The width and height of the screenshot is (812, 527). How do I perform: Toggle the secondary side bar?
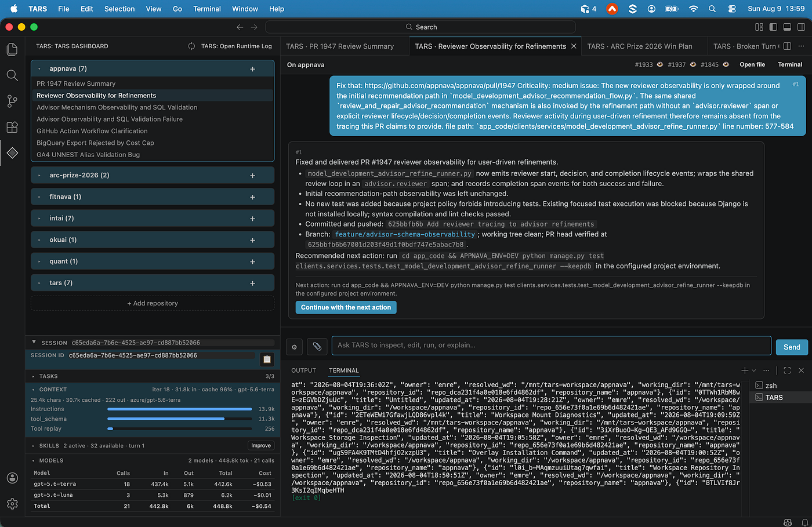click(x=801, y=27)
